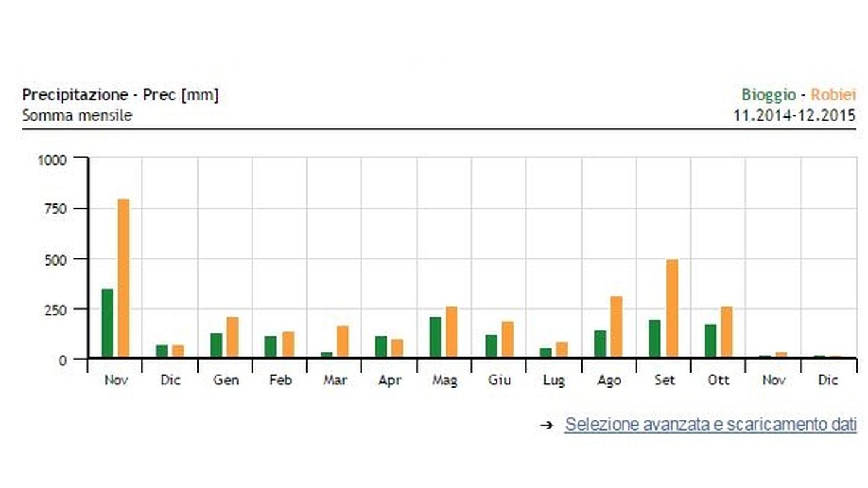Click the green Bioggio bar for Gen
Image resolution: width=868 pixels, height=488 pixels.
pos(216,345)
